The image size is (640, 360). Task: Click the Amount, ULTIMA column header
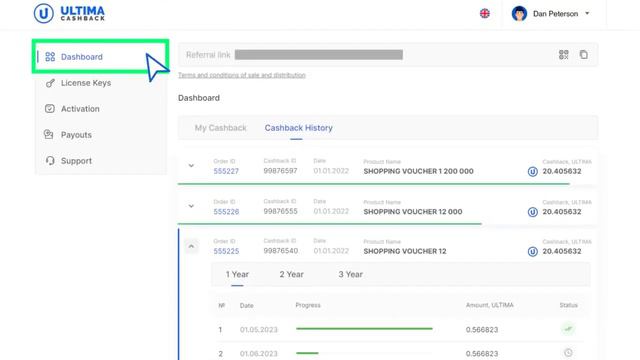(489, 305)
